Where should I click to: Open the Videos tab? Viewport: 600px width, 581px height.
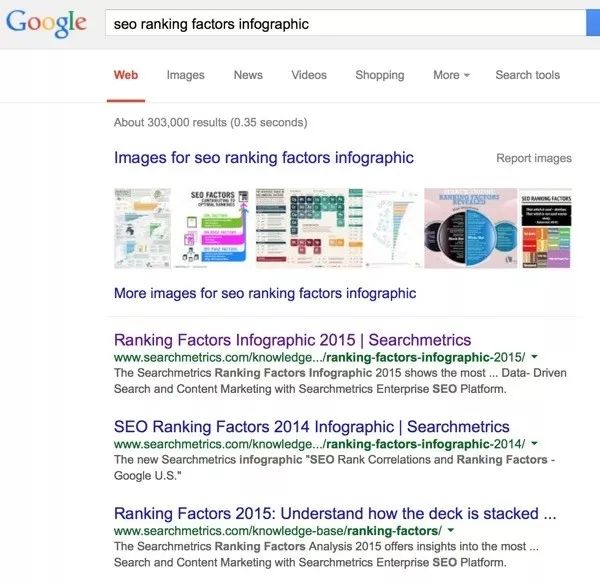[309, 75]
